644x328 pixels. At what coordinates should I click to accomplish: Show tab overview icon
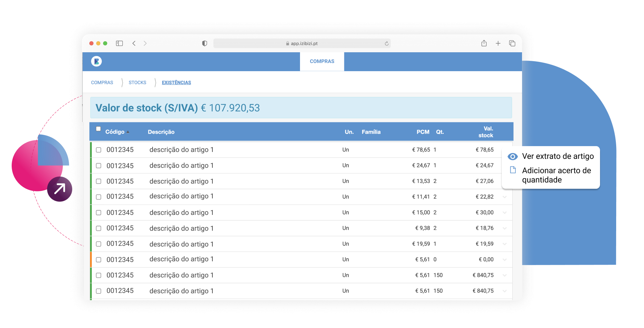(512, 43)
